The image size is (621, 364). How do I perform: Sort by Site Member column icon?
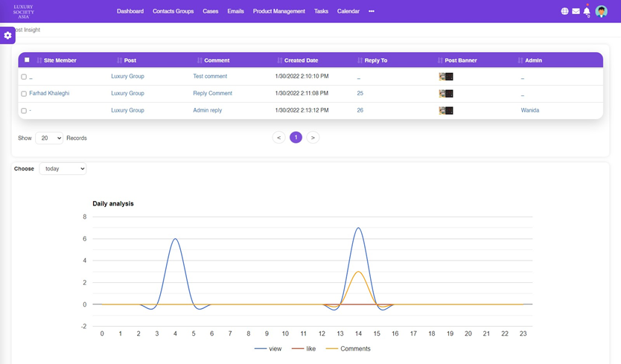coord(39,60)
